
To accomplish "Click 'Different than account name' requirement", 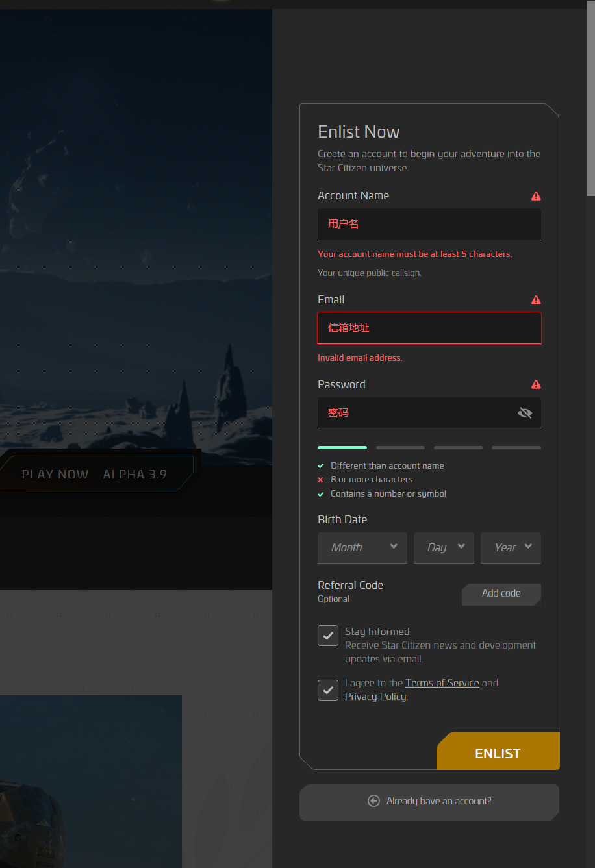I will 387,465.
